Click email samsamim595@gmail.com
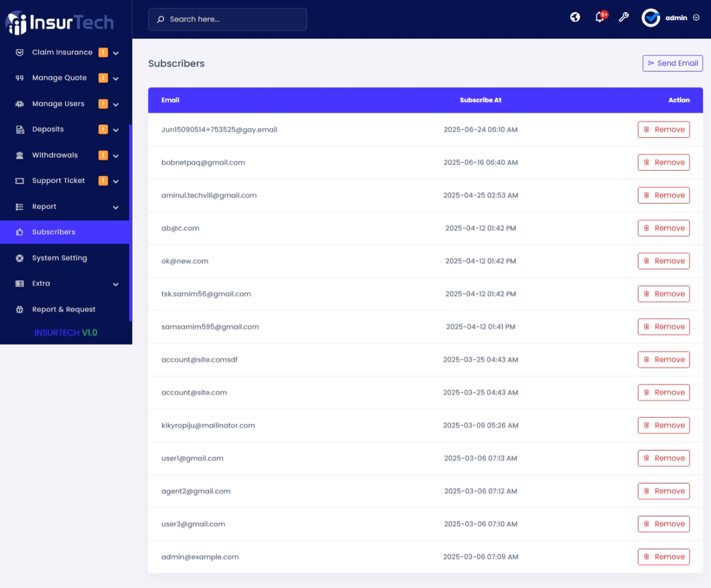 pos(210,327)
